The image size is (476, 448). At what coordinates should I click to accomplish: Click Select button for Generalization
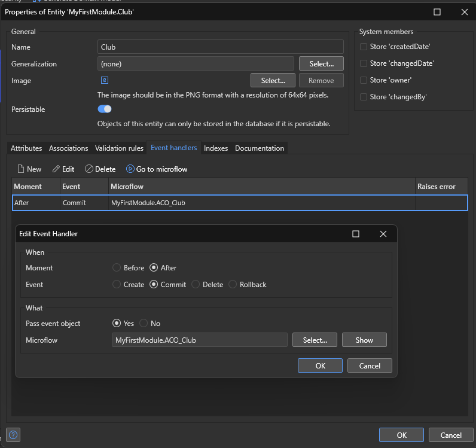[x=321, y=63]
